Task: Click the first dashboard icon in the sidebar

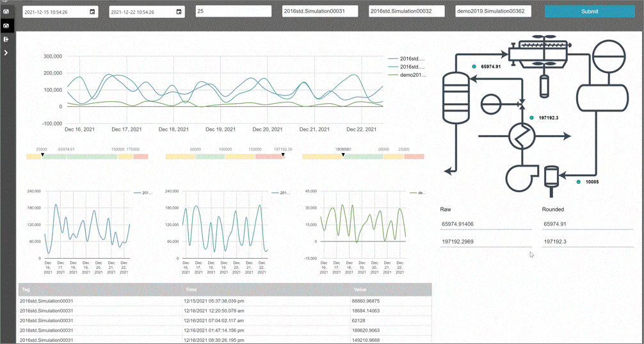Action: (6, 12)
